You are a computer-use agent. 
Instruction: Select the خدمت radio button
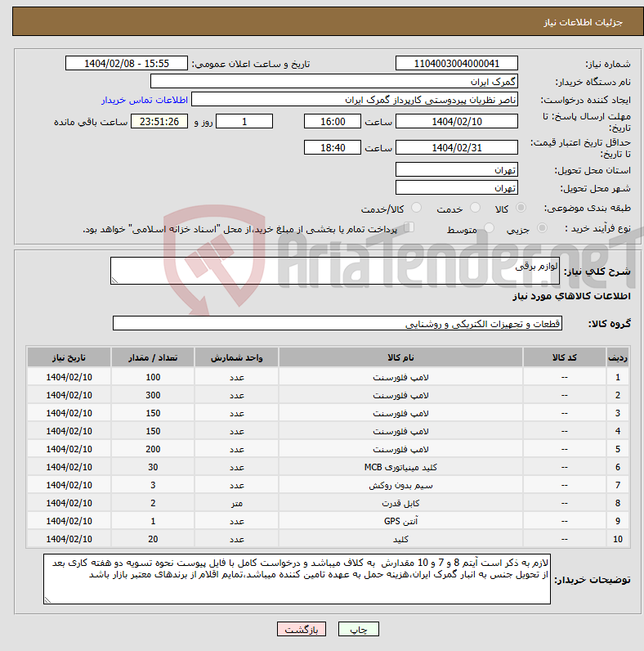point(475,208)
